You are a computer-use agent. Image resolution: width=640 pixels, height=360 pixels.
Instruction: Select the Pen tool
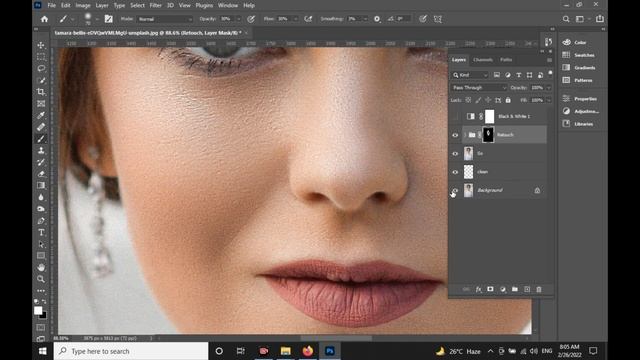(x=41, y=221)
